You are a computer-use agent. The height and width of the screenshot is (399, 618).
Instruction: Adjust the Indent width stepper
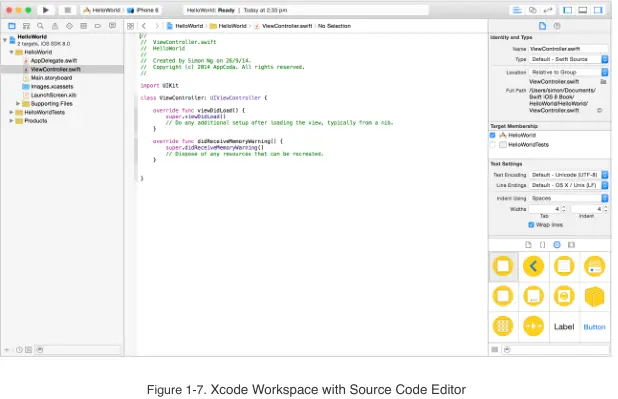tap(606, 209)
